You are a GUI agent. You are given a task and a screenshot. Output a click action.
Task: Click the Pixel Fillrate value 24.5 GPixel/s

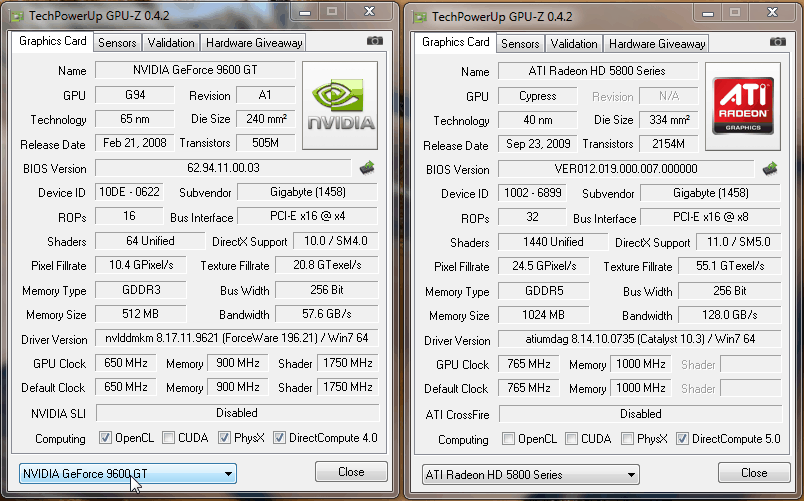coord(544,266)
